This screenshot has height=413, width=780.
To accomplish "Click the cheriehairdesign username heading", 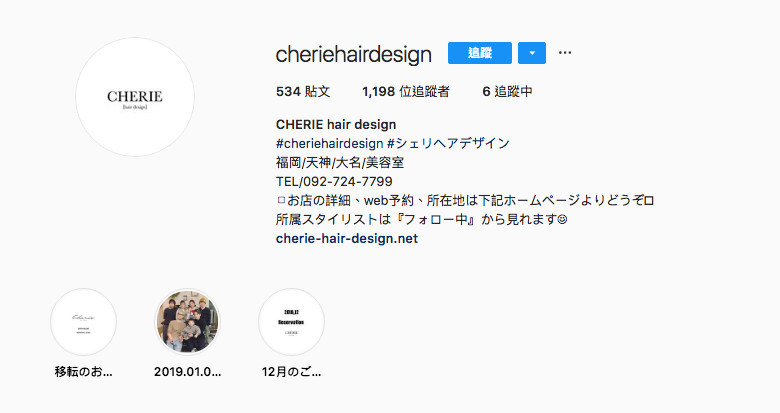I will pos(354,54).
